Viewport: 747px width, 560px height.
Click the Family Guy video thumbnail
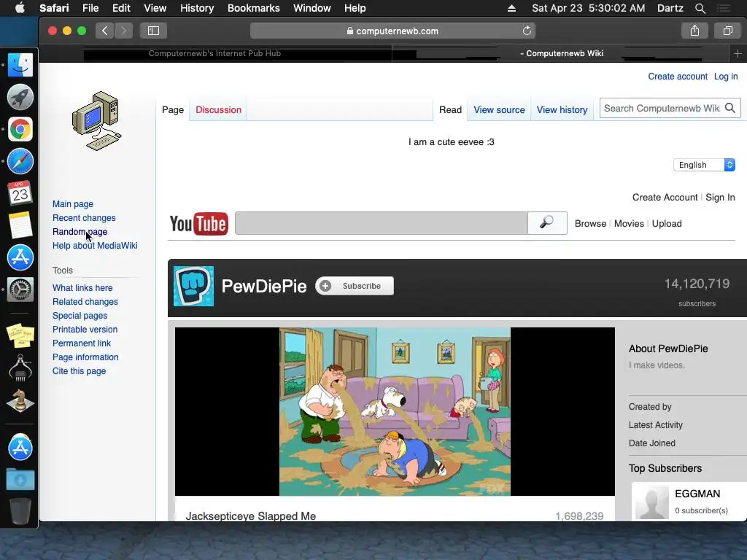pyautogui.click(x=395, y=411)
